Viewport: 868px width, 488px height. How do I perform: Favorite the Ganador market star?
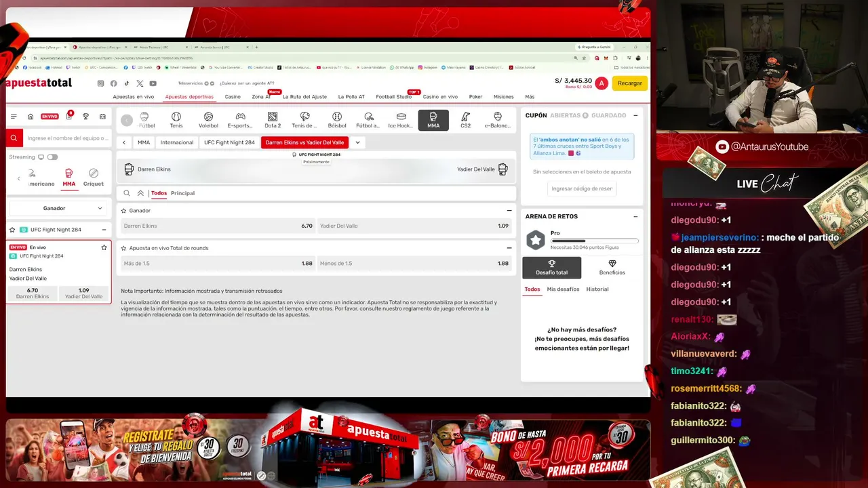click(x=123, y=211)
